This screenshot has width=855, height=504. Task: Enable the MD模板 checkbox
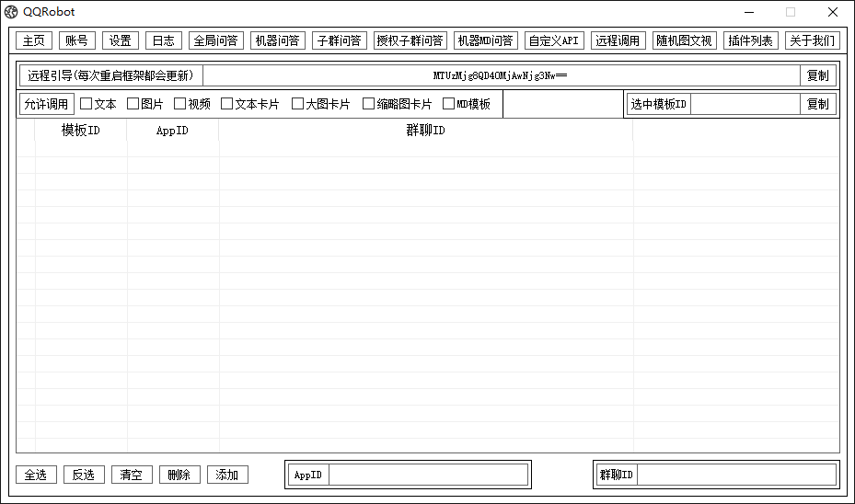pos(449,104)
